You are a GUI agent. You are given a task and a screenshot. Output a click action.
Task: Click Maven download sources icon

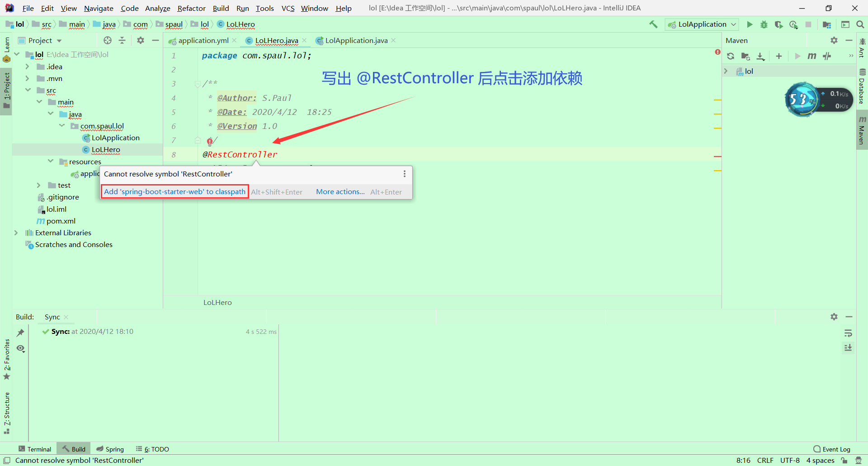point(761,56)
